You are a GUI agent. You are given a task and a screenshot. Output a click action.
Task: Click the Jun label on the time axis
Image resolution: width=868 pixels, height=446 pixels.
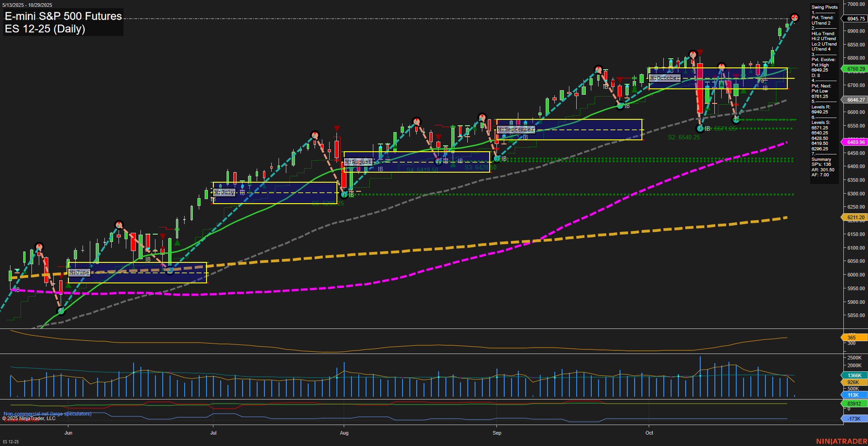click(68, 433)
